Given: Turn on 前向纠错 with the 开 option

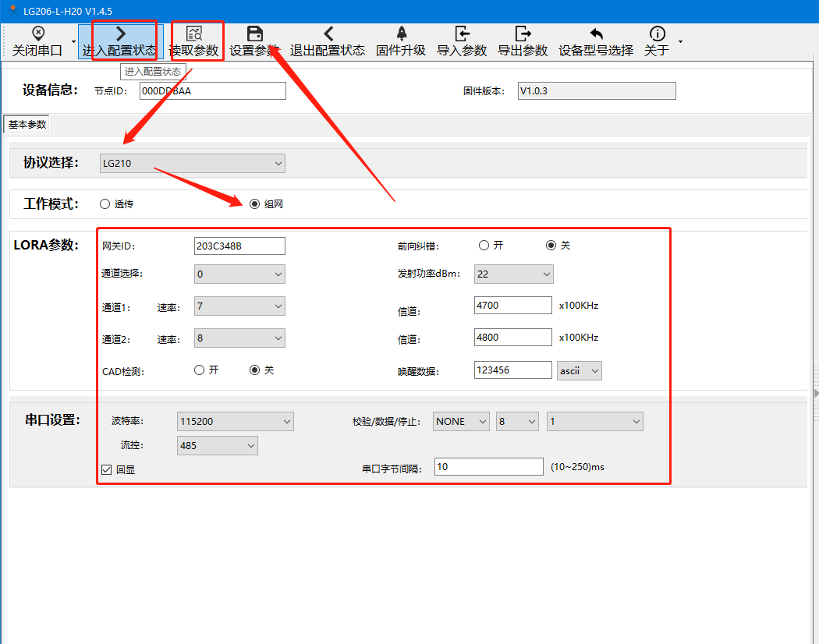Looking at the screenshot, I should (484, 246).
